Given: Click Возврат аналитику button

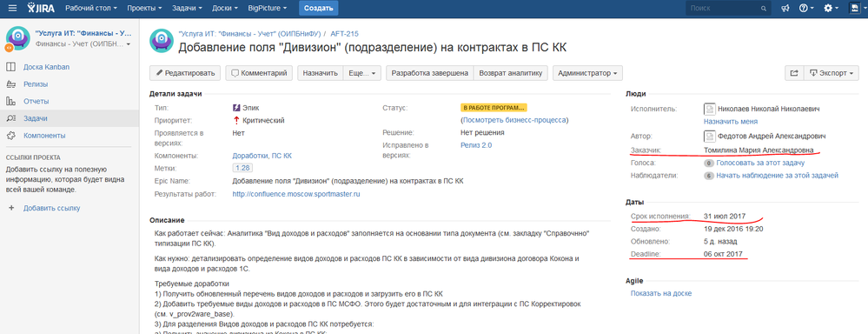Looking at the screenshot, I should coord(511,73).
